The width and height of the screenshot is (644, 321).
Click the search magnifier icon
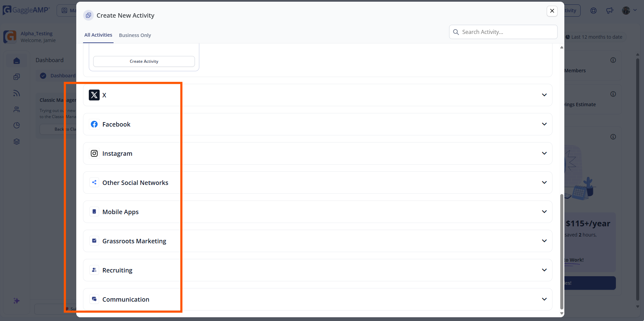coord(456,32)
